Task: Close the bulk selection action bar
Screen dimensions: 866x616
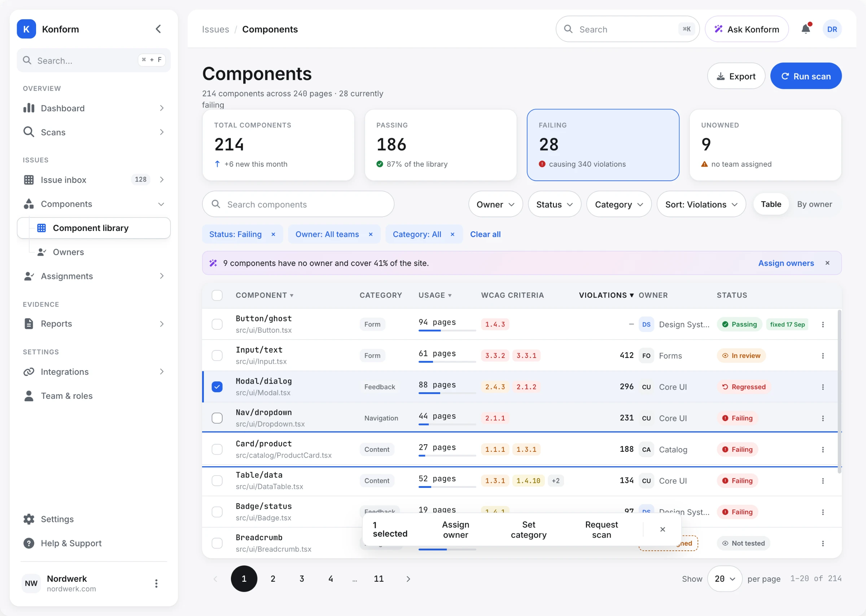Action: click(662, 529)
